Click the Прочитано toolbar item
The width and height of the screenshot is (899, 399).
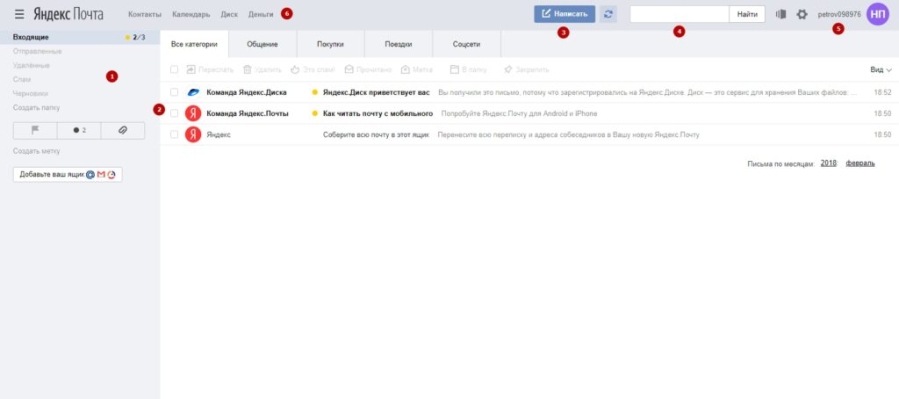368,70
